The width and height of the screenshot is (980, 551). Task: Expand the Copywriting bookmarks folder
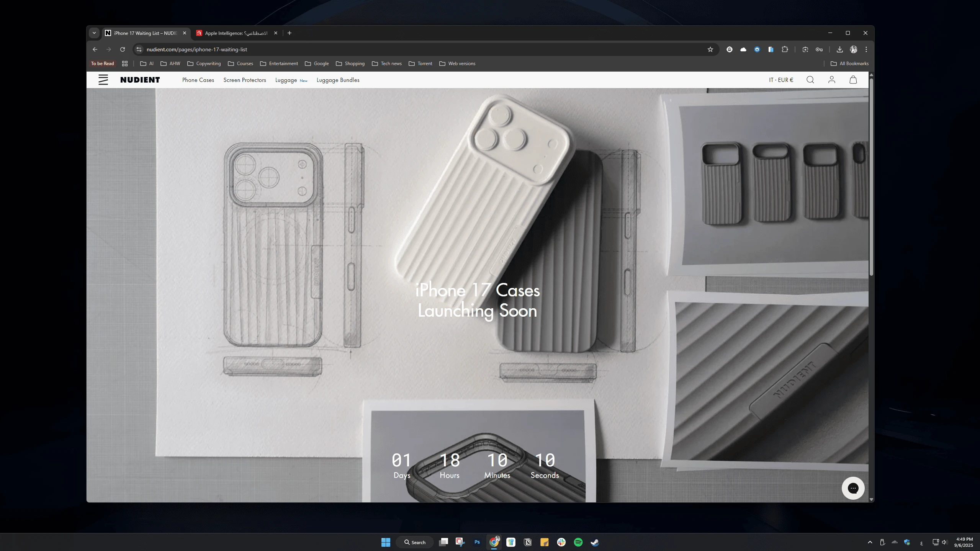coord(204,64)
